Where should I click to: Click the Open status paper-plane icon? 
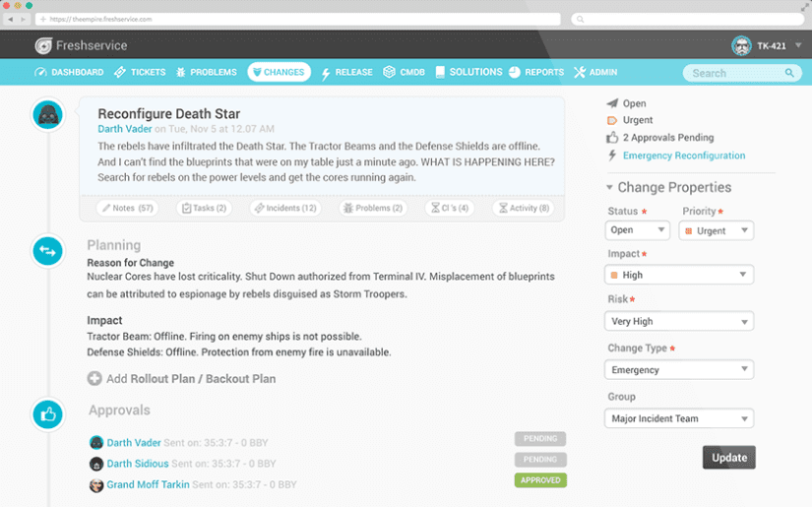[612, 103]
